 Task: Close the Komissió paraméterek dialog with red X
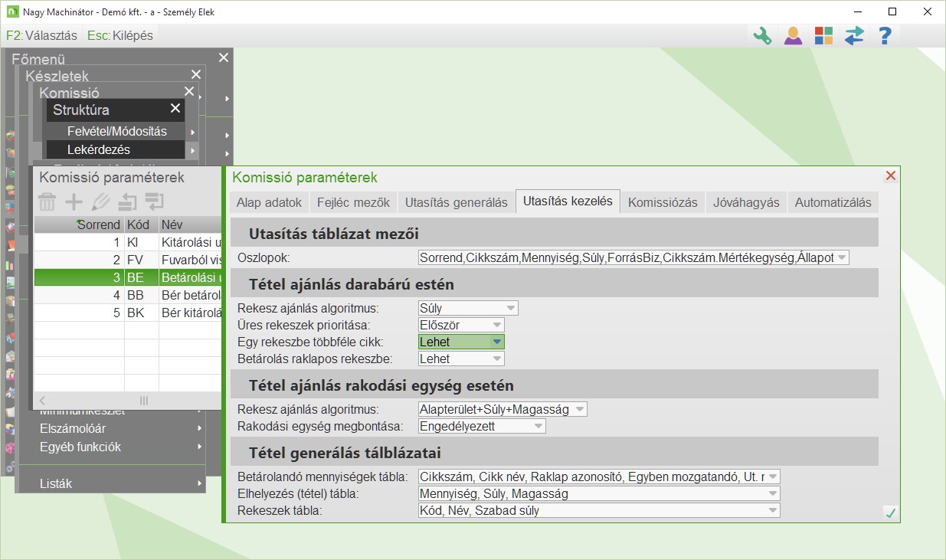[x=890, y=175]
